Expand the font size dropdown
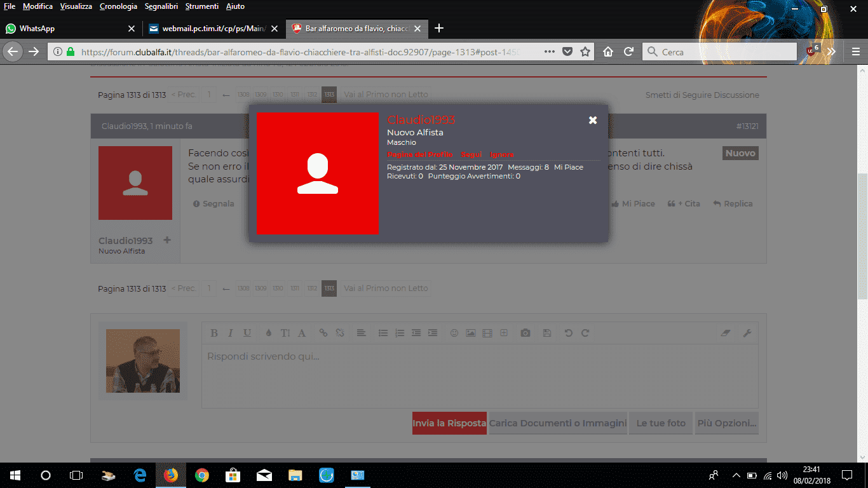Screen dimensions: 868x488 point(285,333)
